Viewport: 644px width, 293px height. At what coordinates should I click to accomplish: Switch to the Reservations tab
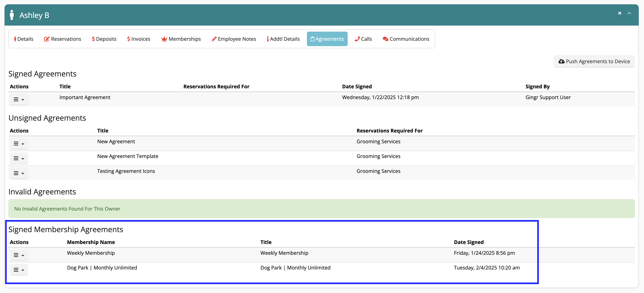[x=62, y=39]
